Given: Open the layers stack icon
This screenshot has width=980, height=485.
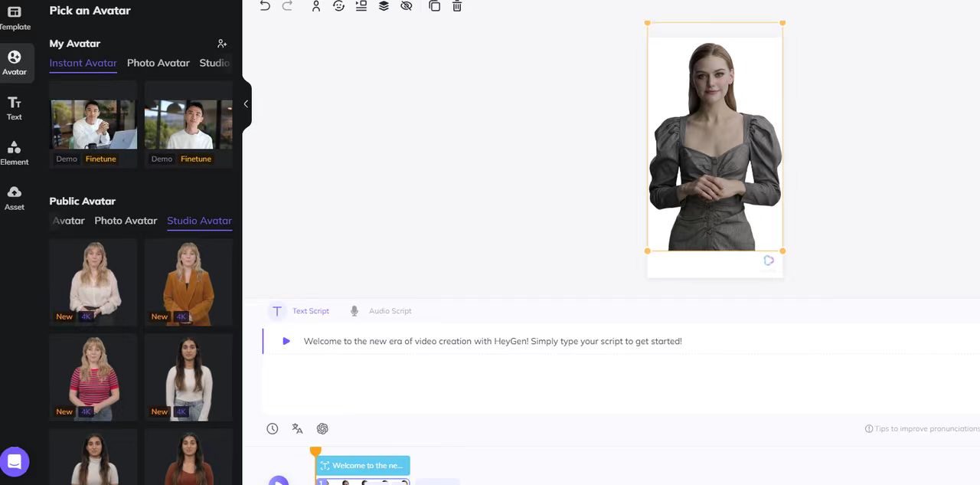Looking at the screenshot, I should click(384, 5).
